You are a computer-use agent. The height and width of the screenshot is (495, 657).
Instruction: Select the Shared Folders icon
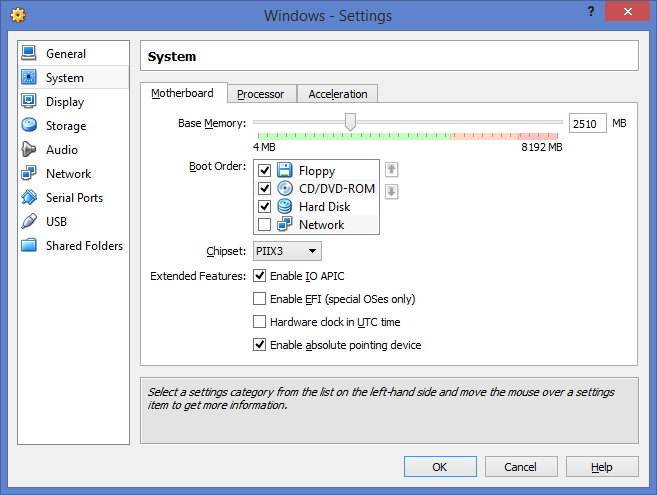(x=29, y=245)
